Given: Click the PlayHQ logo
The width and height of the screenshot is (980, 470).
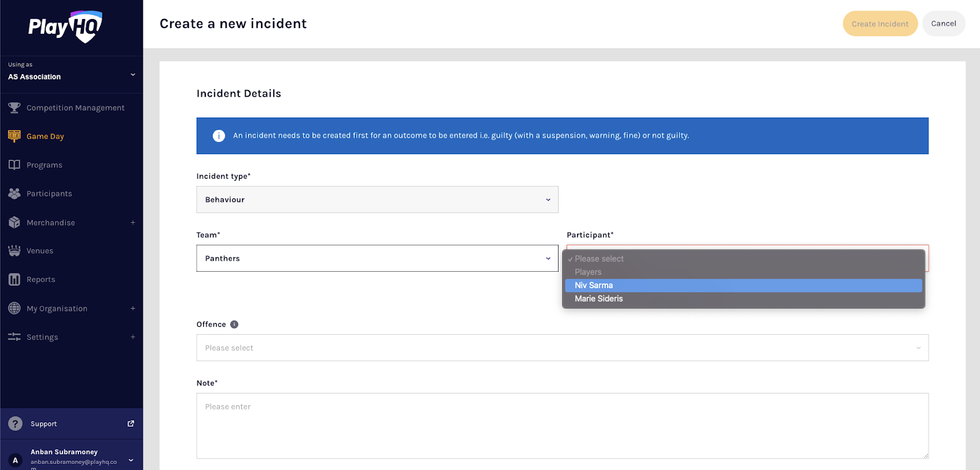Looking at the screenshot, I should coord(65,27).
